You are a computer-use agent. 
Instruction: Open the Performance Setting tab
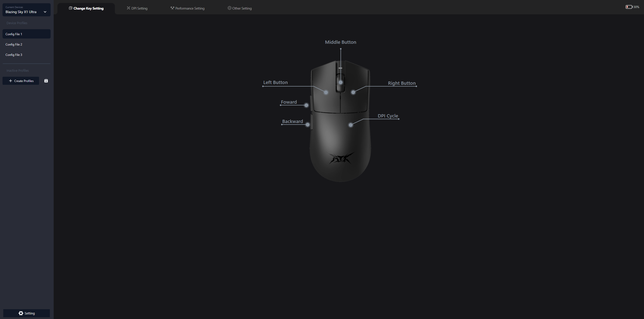point(187,8)
